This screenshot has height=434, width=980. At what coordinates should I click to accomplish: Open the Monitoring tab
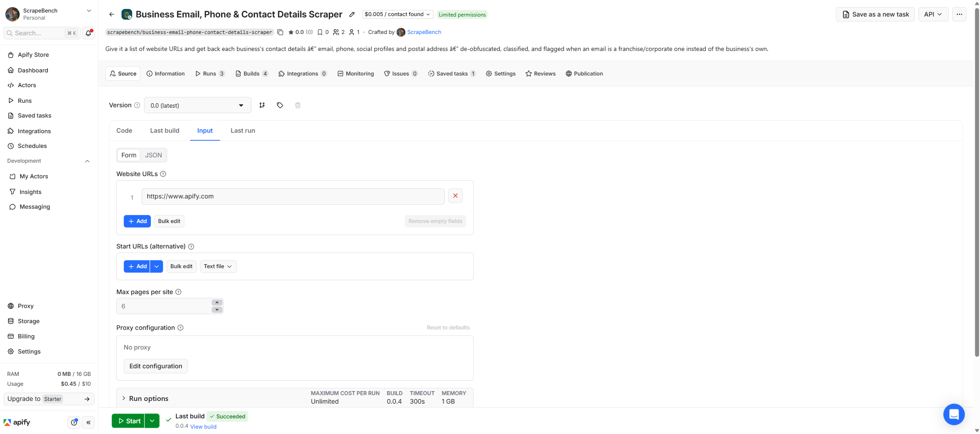tap(356, 74)
